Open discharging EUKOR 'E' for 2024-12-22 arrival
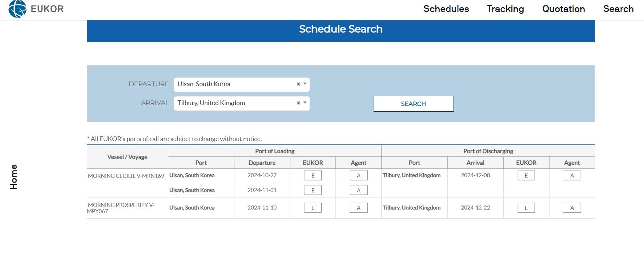This screenshot has width=644, height=279. (x=526, y=208)
